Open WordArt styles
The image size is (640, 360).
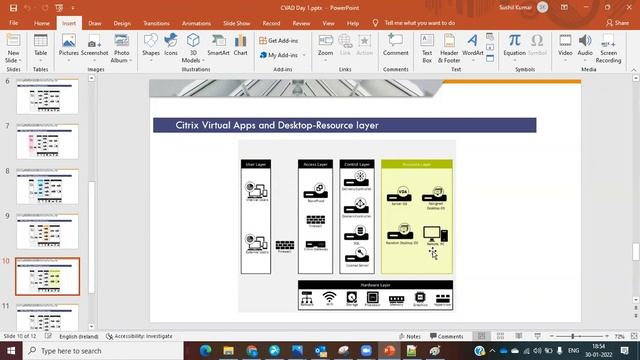pyautogui.click(x=473, y=48)
